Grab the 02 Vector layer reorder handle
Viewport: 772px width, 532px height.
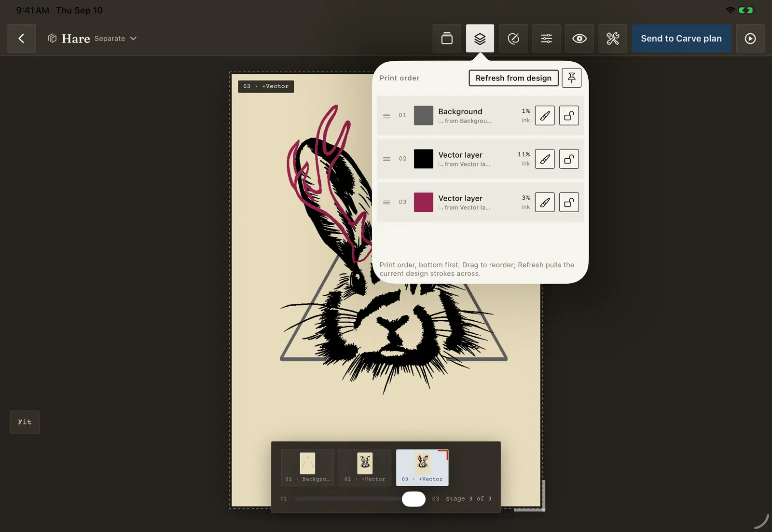coord(386,159)
